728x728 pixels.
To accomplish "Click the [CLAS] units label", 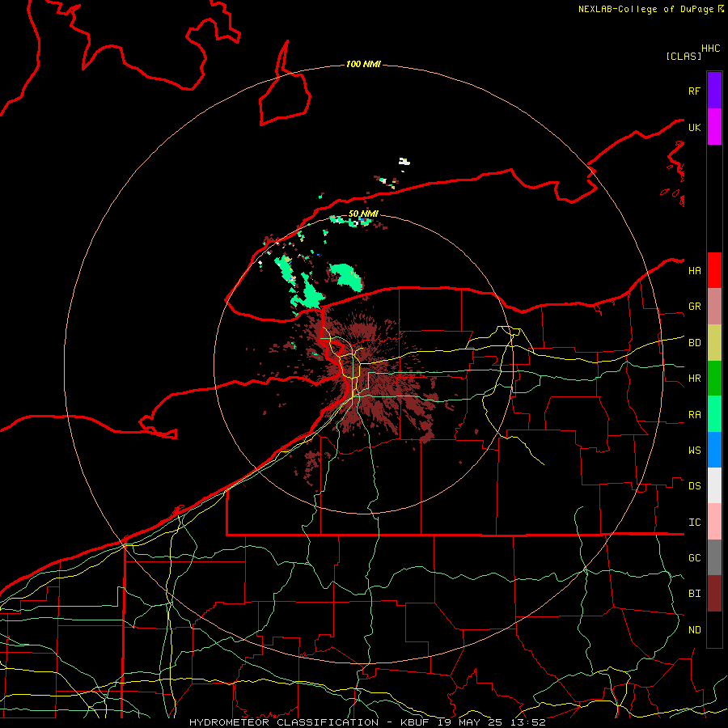I will coord(684,56).
